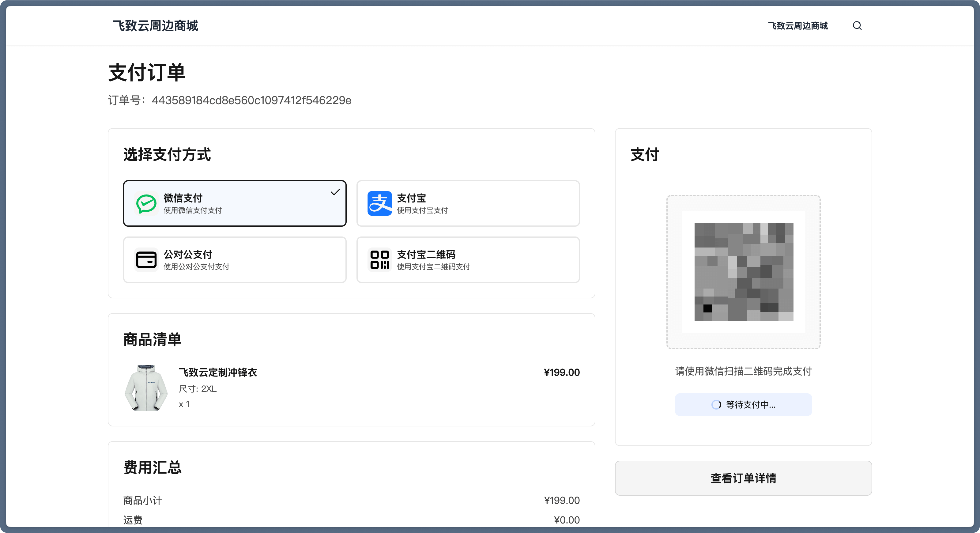The height and width of the screenshot is (533, 980).
Task: Click the QR grid icon for 支付宝二维码
Action: 379,260
